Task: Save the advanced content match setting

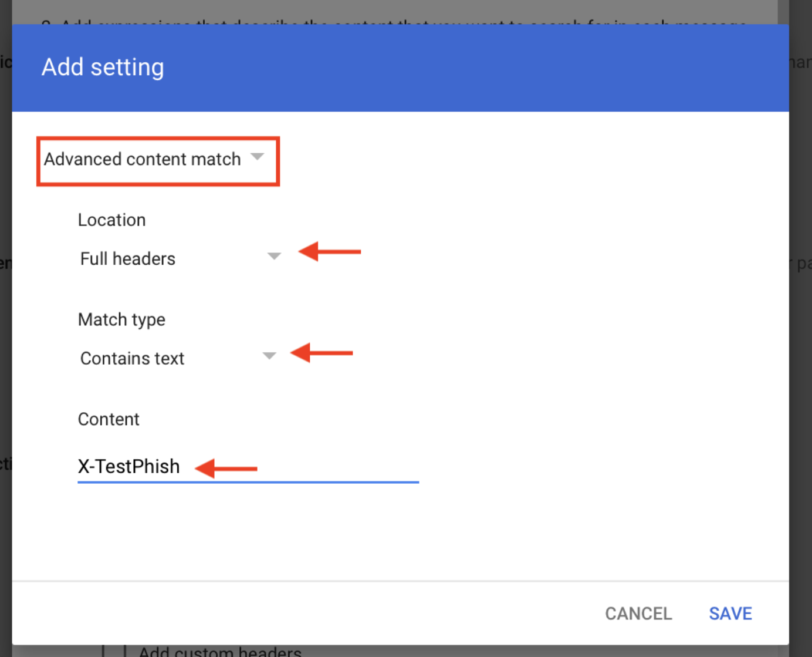Action: (730, 613)
